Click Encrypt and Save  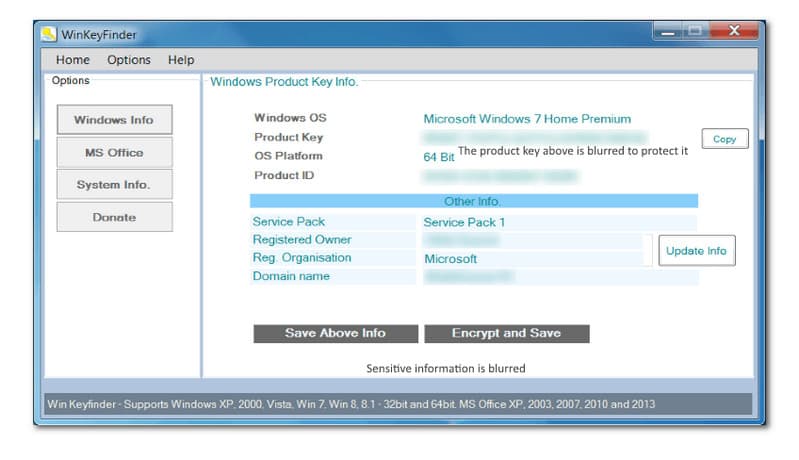[506, 334]
